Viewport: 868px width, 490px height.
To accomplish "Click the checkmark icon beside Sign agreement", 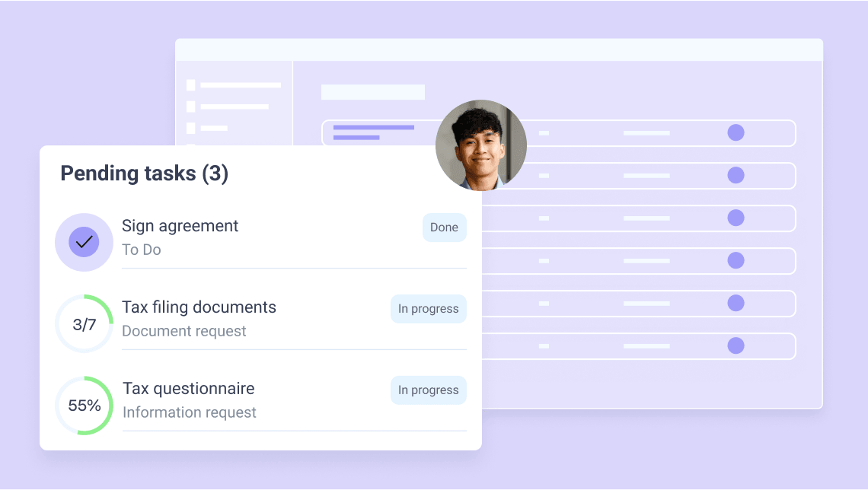I will tap(85, 242).
